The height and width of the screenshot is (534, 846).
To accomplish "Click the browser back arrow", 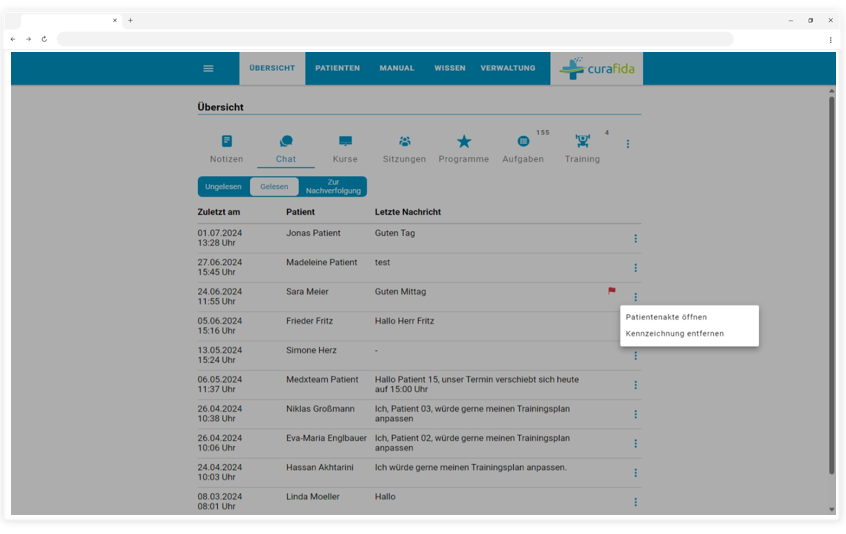I will tap(13, 39).
